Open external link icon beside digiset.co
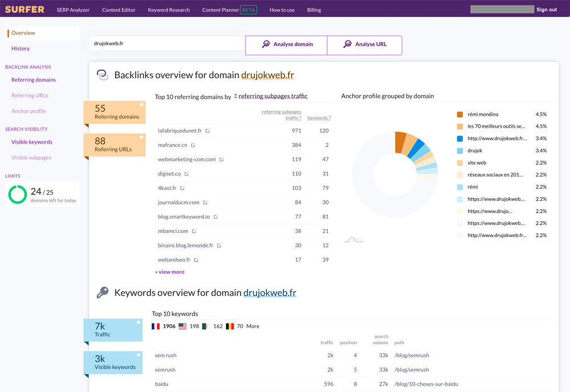570x392 pixels. pyautogui.click(x=186, y=174)
